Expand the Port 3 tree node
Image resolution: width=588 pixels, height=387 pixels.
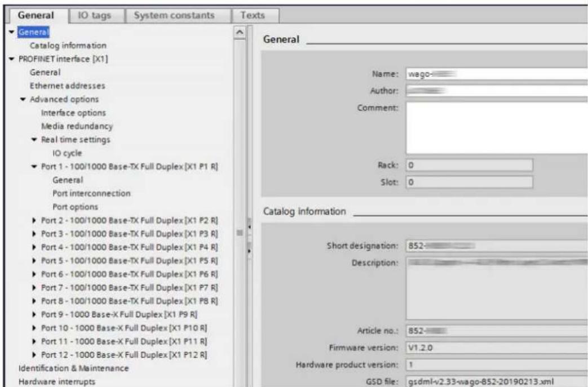click(34, 234)
